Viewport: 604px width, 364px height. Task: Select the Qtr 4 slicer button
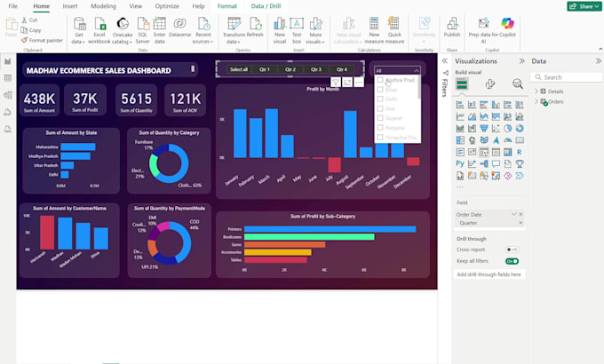[342, 69]
